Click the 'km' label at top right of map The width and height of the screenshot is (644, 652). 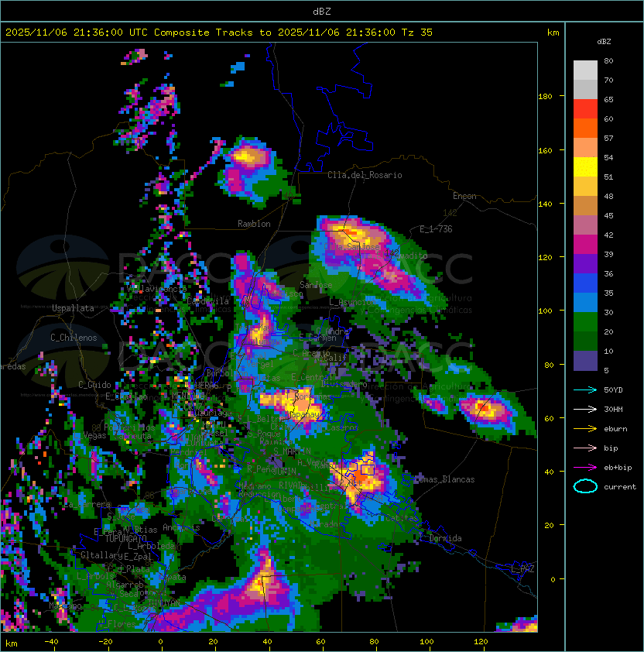coord(553,33)
